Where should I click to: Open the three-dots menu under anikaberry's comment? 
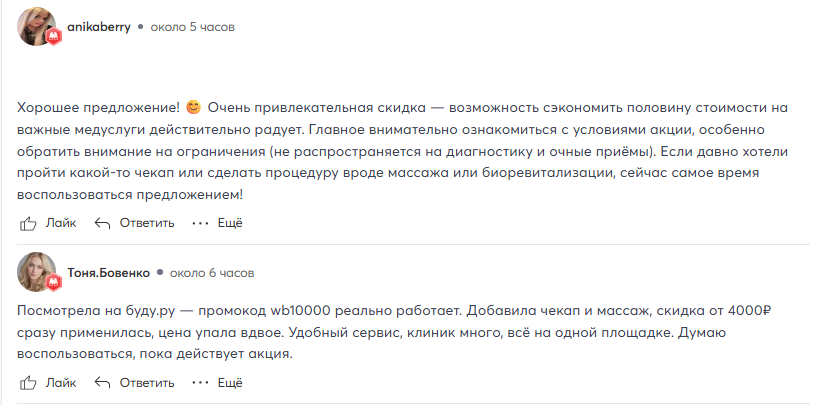pos(201,223)
